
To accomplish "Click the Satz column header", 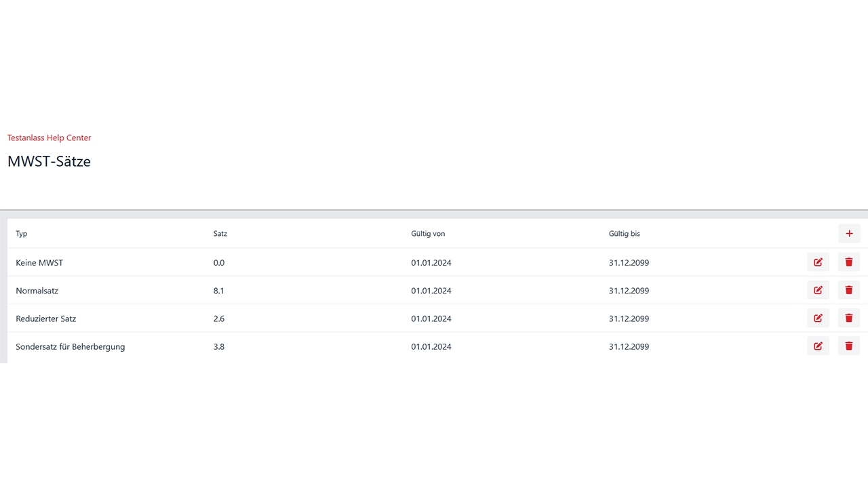I will [220, 234].
